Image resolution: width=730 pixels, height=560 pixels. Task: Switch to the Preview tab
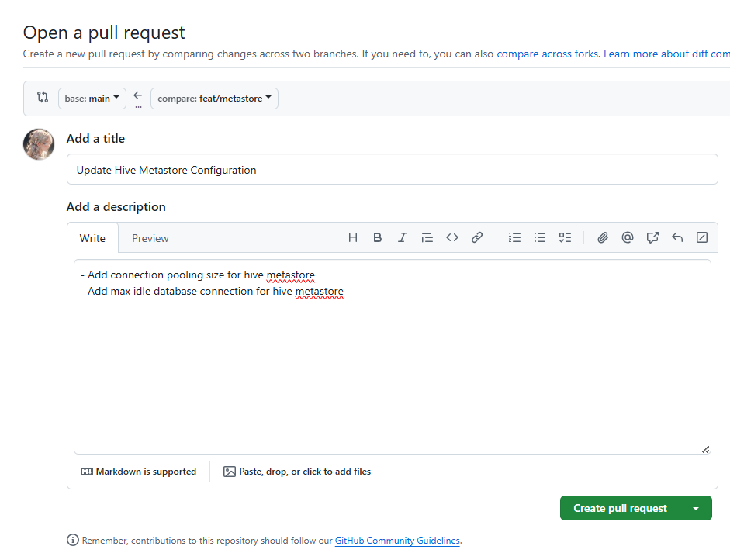[150, 238]
